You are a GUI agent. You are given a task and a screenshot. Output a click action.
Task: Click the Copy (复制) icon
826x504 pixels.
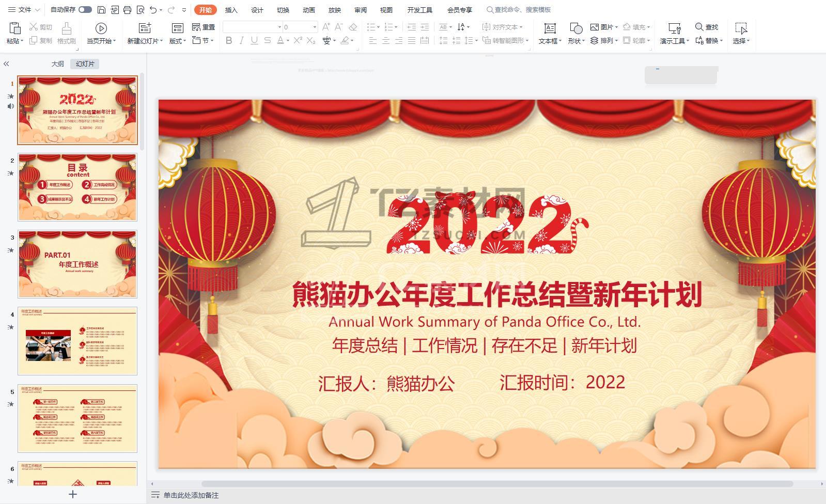34,40
